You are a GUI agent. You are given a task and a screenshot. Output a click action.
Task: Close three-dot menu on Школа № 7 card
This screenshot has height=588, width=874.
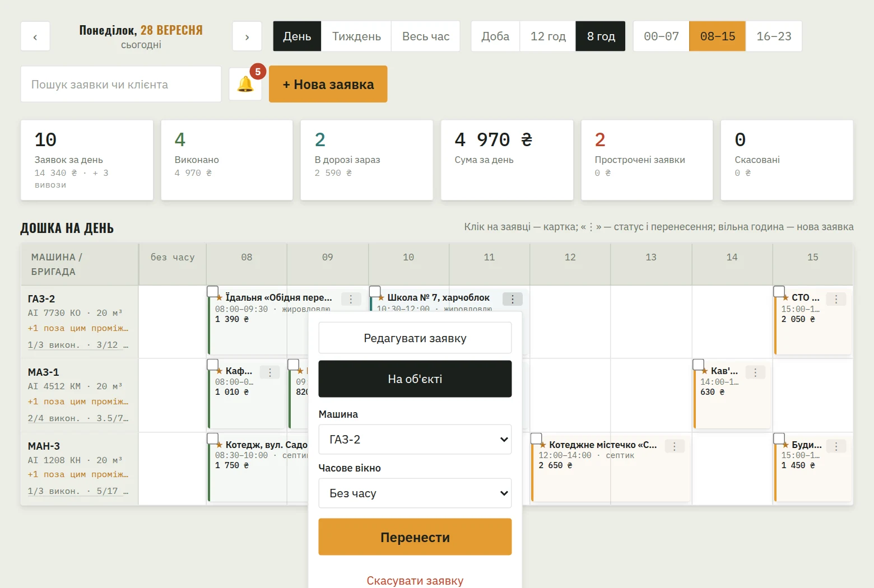click(x=513, y=299)
